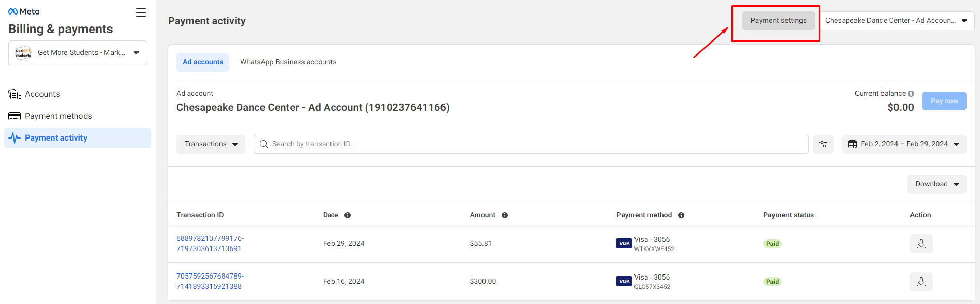
Task: Switch to WhatsApp Business accounts tab
Action: pyautogui.click(x=288, y=62)
